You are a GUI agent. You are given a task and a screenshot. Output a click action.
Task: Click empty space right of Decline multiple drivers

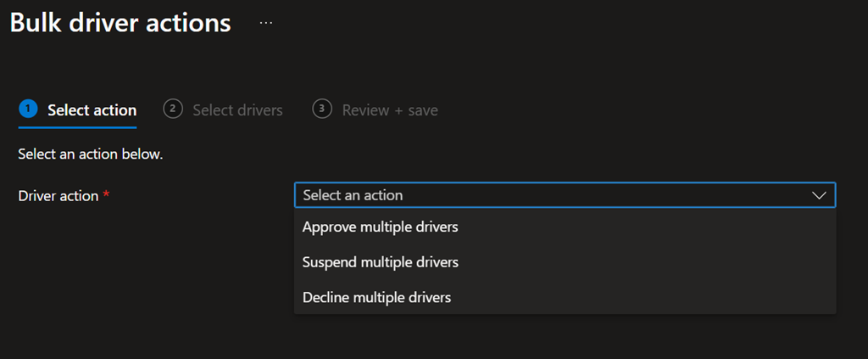coord(644,297)
